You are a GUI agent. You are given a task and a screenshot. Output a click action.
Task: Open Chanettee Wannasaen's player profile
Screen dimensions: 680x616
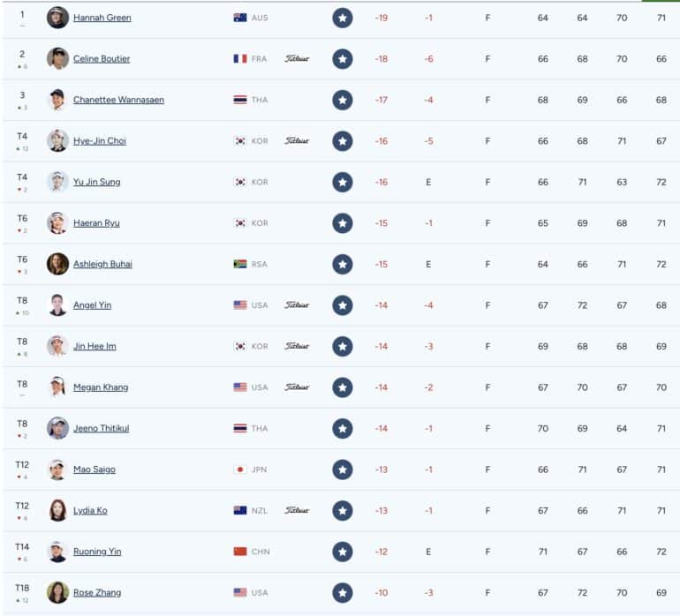(118, 100)
